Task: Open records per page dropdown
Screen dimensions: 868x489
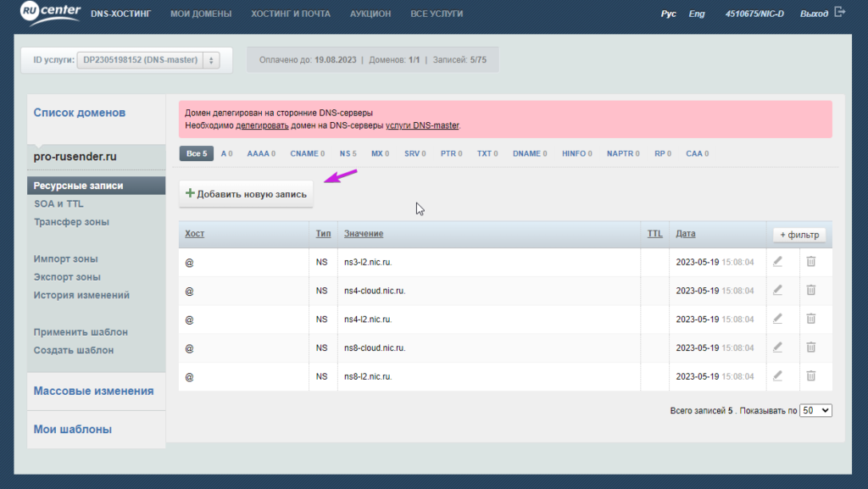Action: pyautogui.click(x=816, y=410)
